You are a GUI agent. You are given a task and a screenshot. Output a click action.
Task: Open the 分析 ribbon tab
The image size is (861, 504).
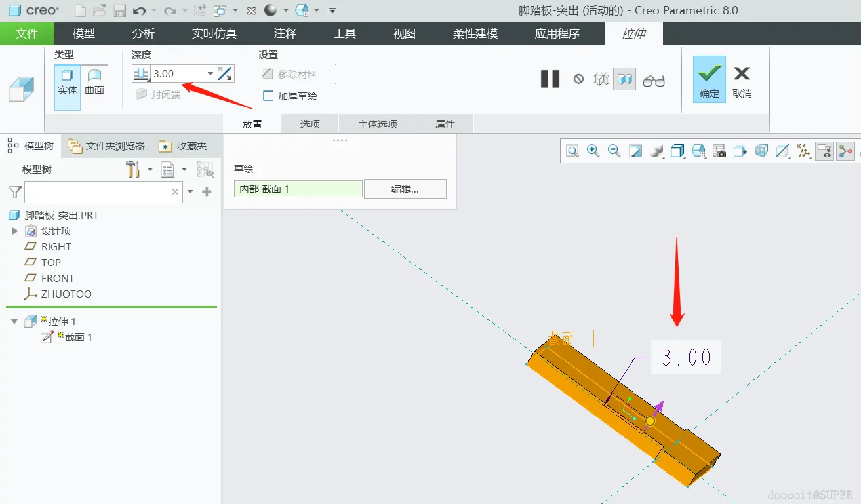coord(144,33)
